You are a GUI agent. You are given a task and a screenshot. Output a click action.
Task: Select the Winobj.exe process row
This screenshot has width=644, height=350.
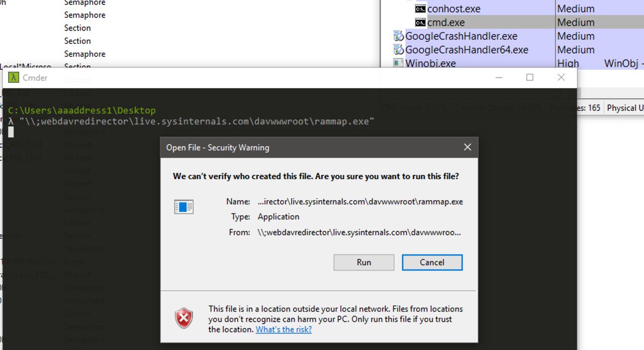pos(512,63)
